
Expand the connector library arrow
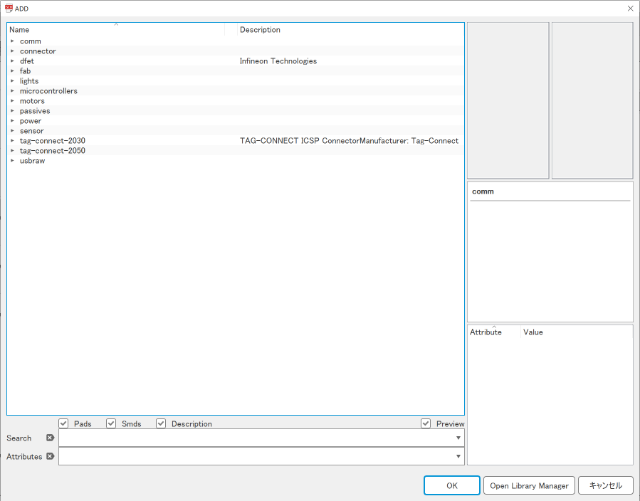12,51
